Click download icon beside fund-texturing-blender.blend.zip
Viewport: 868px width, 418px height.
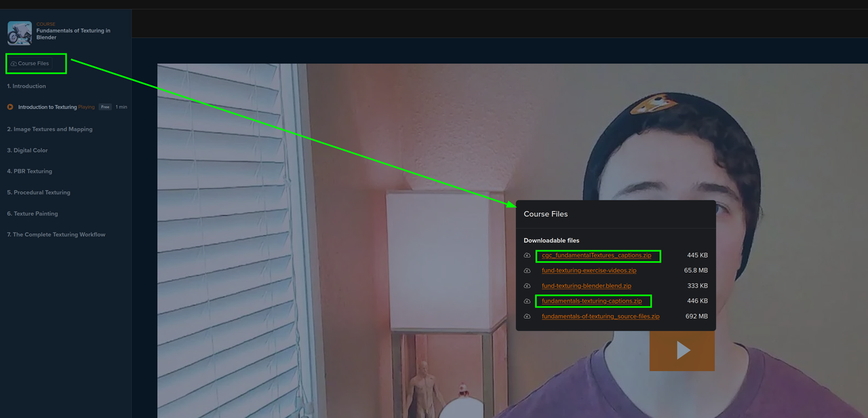pyautogui.click(x=527, y=286)
